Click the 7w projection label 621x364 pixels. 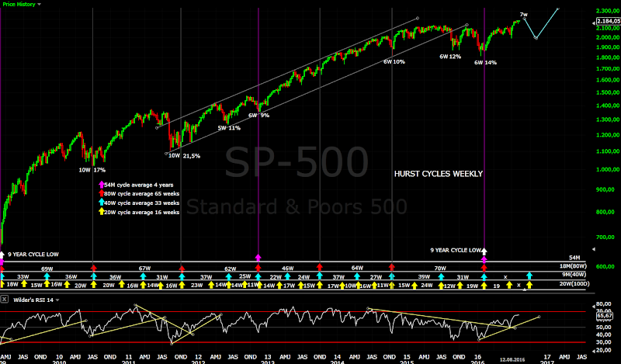pyautogui.click(x=523, y=14)
